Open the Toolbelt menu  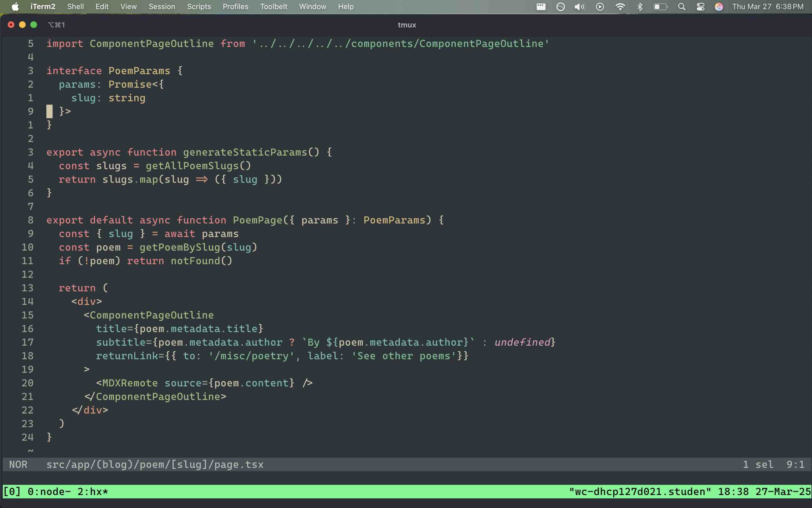[x=274, y=7]
